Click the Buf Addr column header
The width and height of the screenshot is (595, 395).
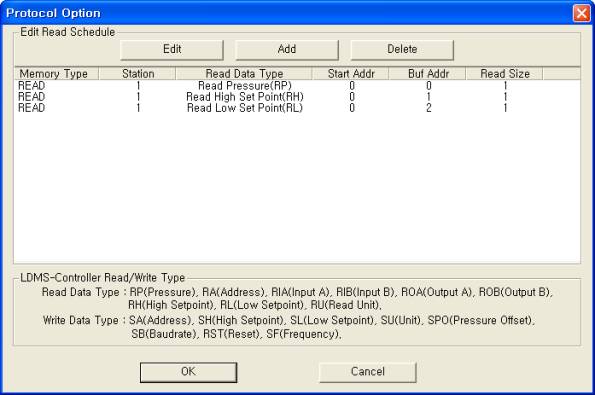(x=428, y=74)
